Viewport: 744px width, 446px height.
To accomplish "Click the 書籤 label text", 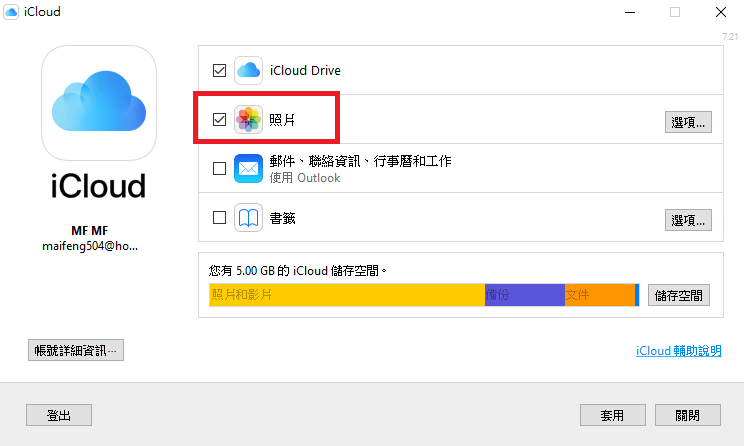I will click(x=282, y=218).
